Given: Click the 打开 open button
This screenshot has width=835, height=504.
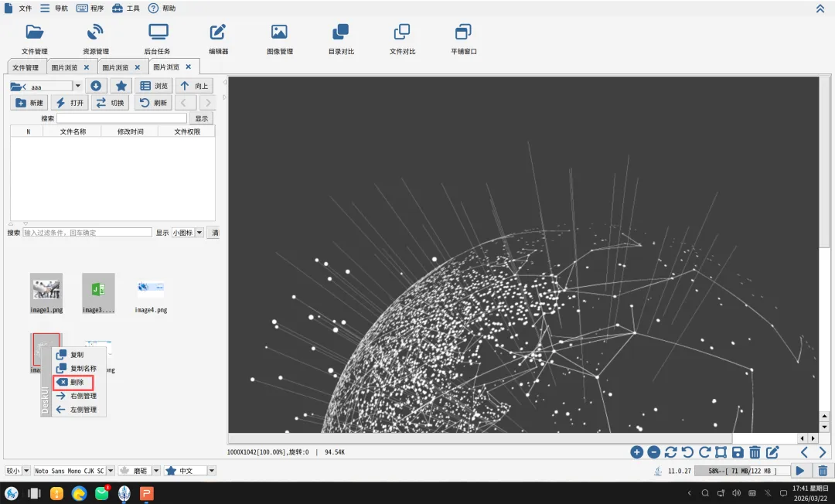Looking at the screenshot, I should (70, 103).
